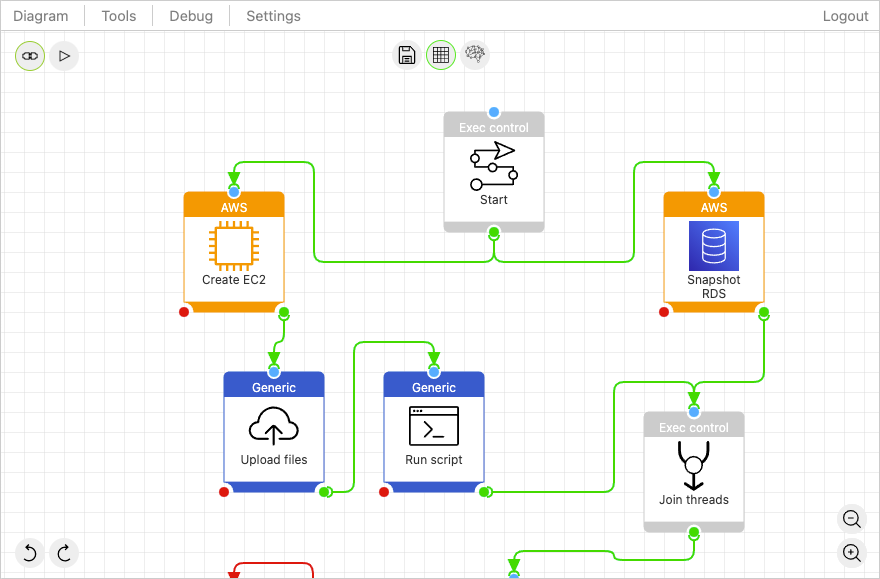Viewport: 880px width, 579px height.
Task: Expand the Settings menu
Action: (x=273, y=16)
